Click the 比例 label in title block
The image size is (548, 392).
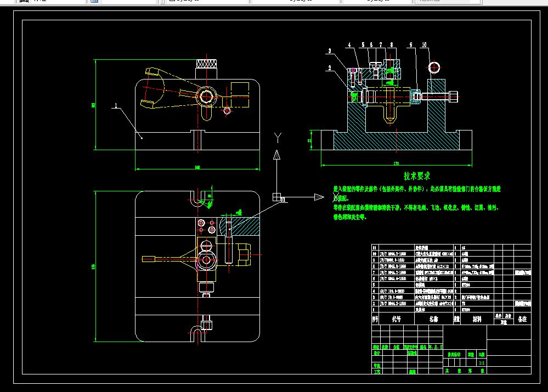coord(482,355)
